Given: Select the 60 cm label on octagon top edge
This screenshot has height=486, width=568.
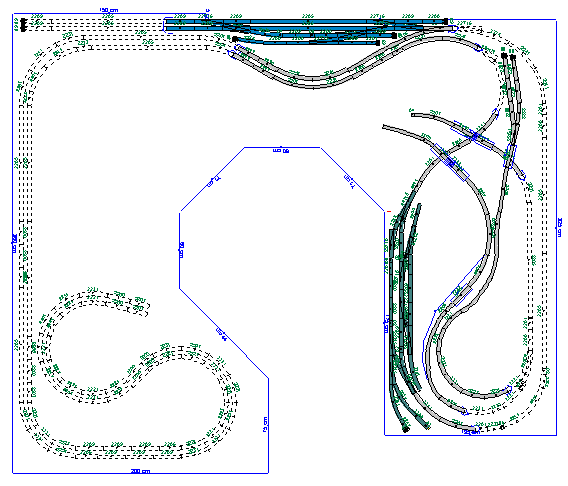Looking at the screenshot, I should click(x=281, y=150).
